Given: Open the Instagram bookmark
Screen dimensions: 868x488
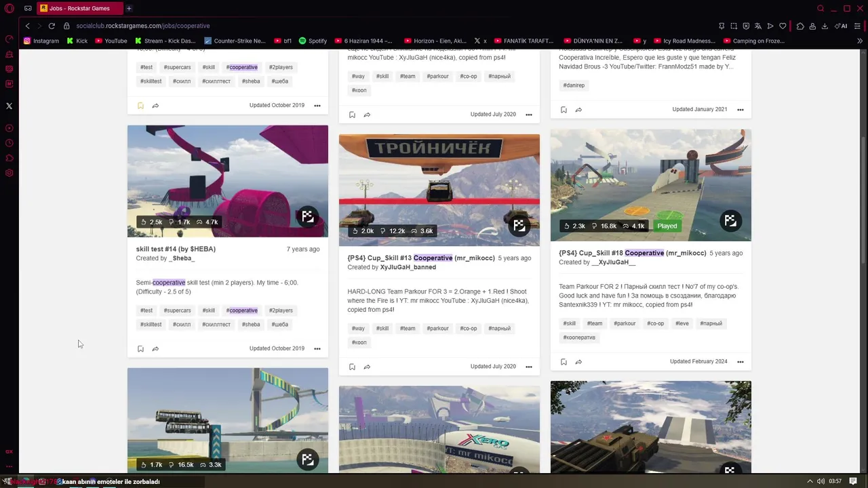Looking at the screenshot, I should (41, 41).
